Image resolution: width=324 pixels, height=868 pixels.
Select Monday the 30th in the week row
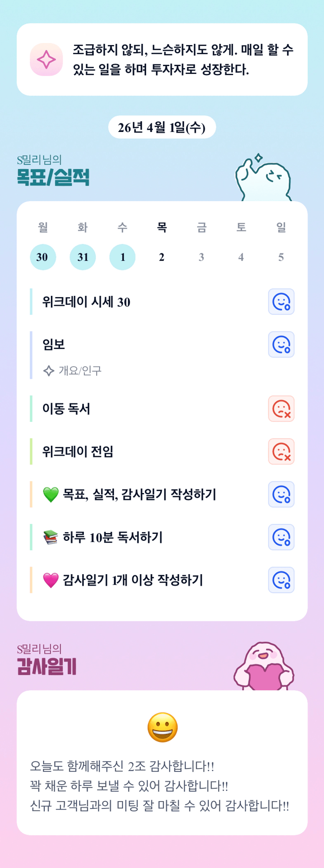pos(43,257)
